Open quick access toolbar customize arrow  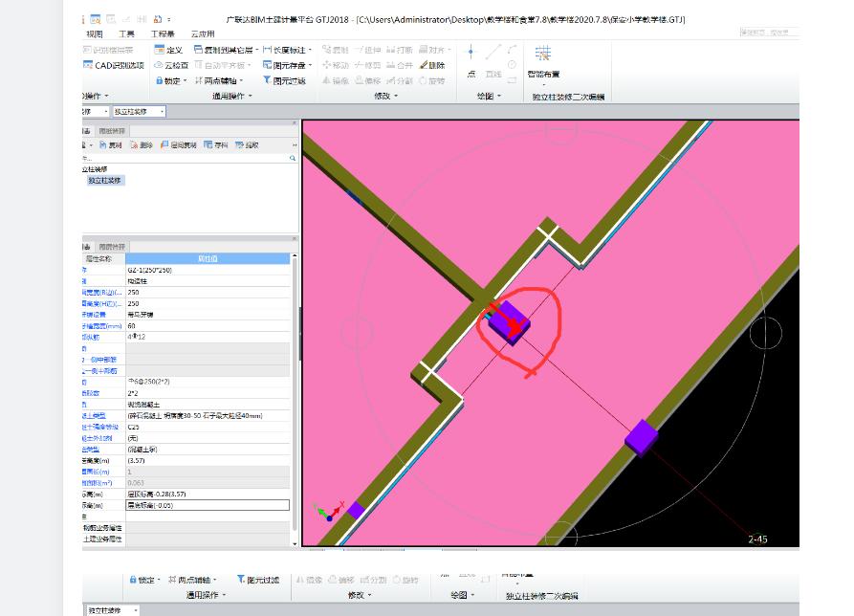[169, 19]
